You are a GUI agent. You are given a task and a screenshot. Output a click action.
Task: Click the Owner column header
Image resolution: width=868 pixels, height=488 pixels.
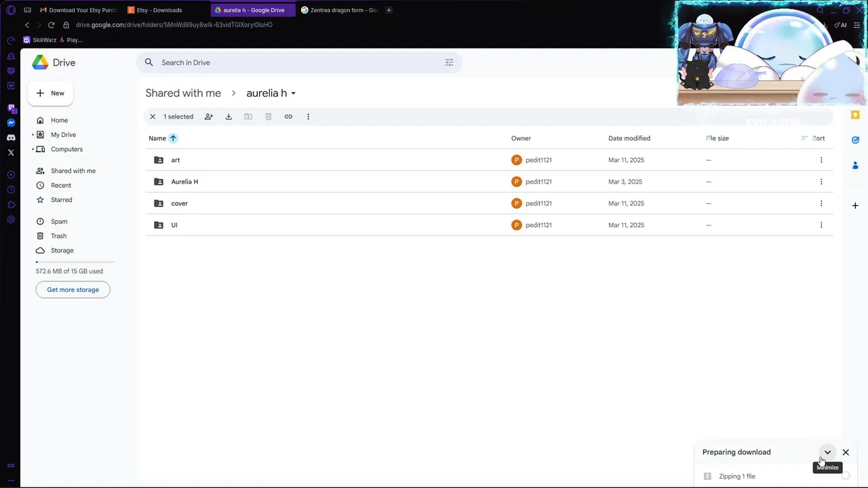[x=521, y=138]
